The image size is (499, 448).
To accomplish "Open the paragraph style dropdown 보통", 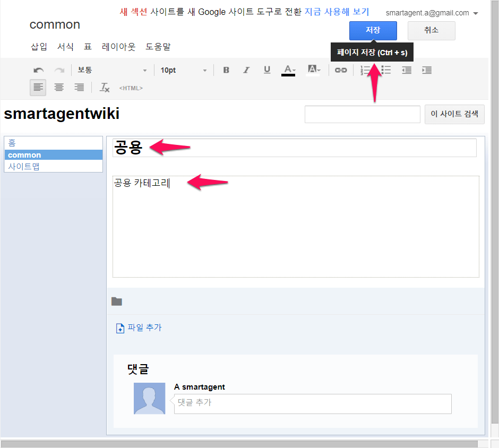I will (112, 70).
